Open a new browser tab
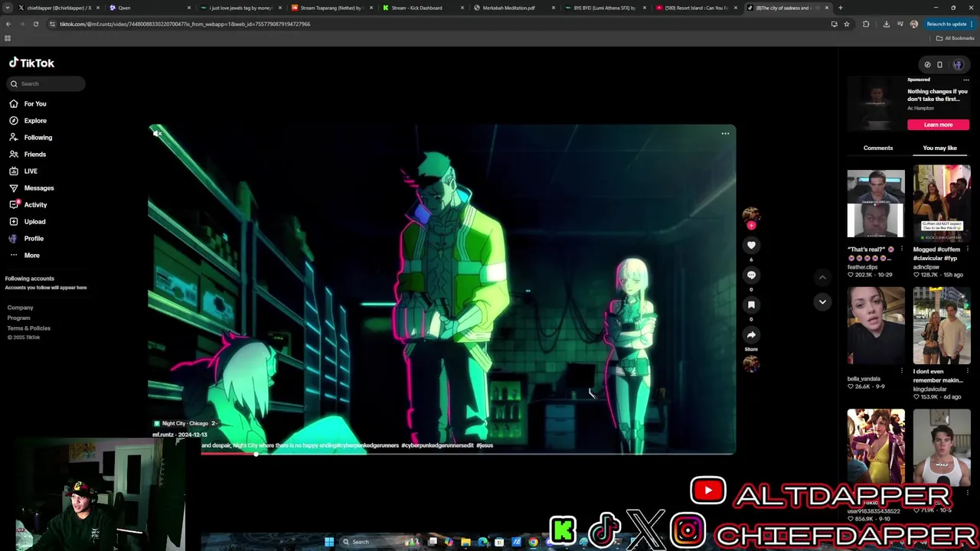 pyautogui.click(x=840, y=8)
